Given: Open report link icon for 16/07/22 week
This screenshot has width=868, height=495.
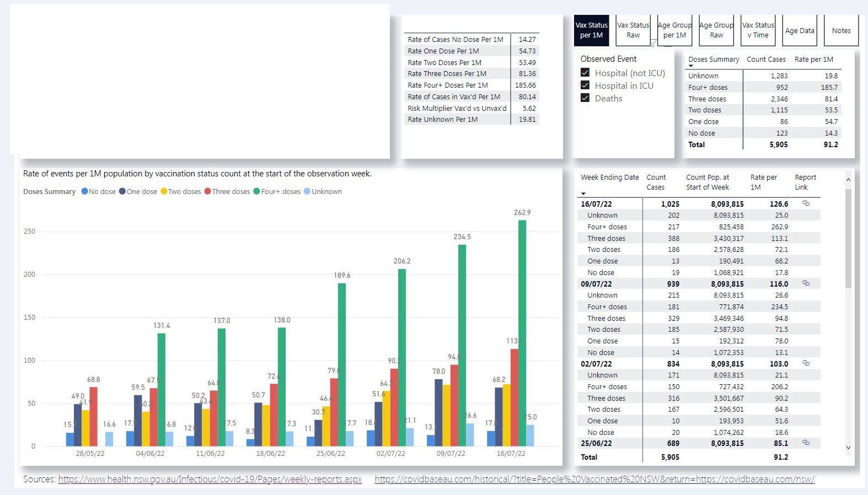Looking at the screenshot, I should [x=806, y=203].
